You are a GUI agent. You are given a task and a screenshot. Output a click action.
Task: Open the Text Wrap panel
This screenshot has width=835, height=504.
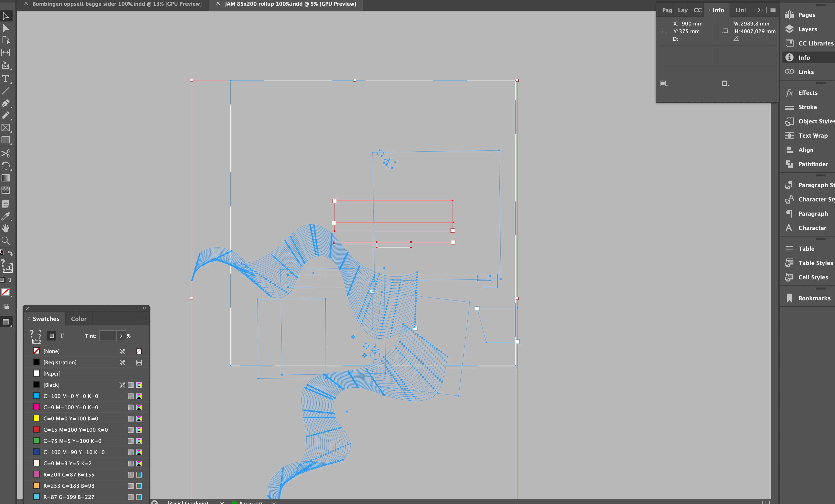pos(813,136)
